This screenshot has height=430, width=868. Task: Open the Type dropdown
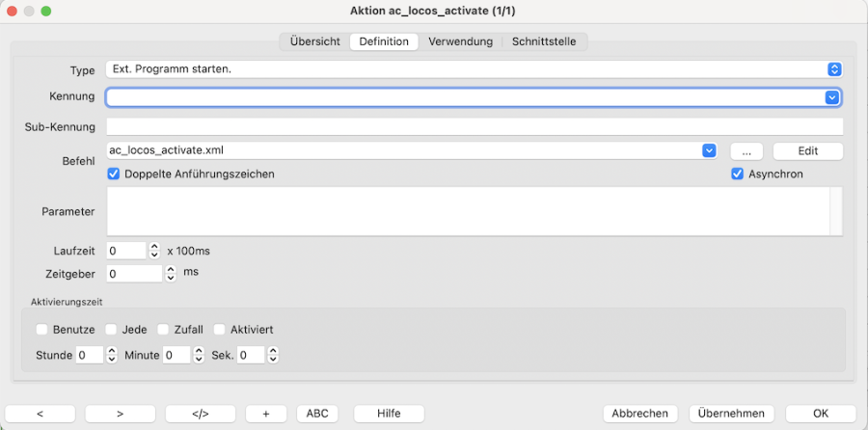tap(834, 69)
